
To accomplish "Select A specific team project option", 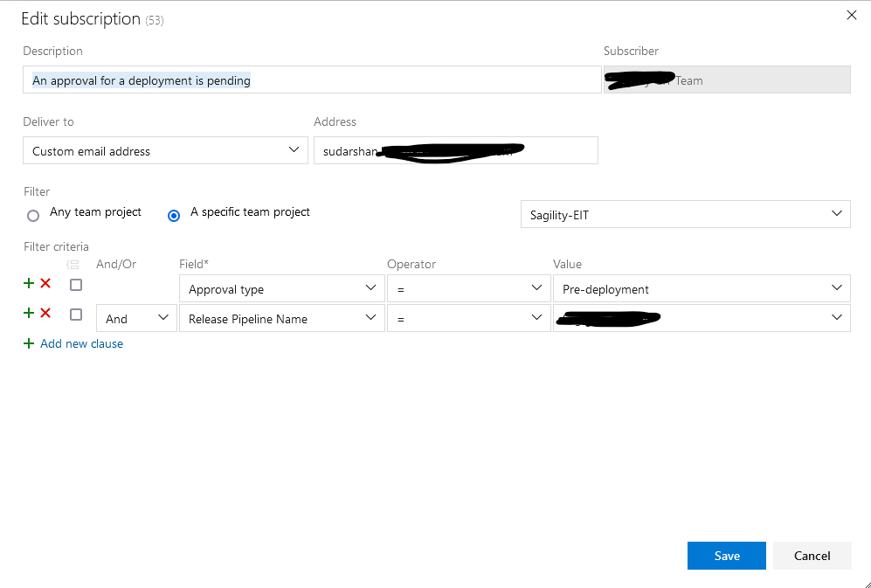I will [x=173, y=215].
